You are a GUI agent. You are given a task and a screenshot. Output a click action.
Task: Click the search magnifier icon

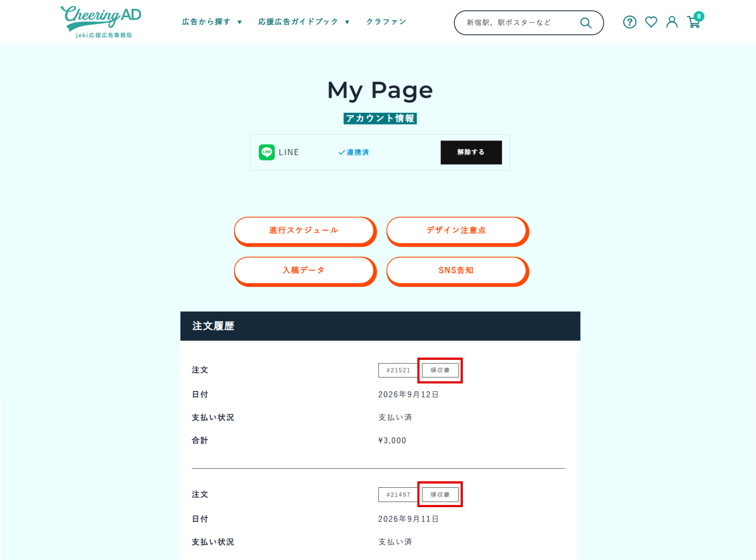[x=585, y=23]
